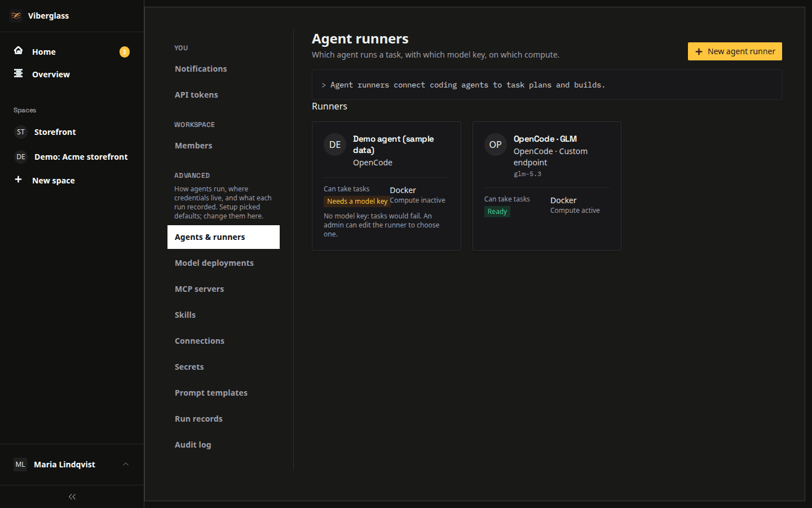Click the WORKSPACE section label
This screenshot has width=812, height=508.
(x=195, y=125)
